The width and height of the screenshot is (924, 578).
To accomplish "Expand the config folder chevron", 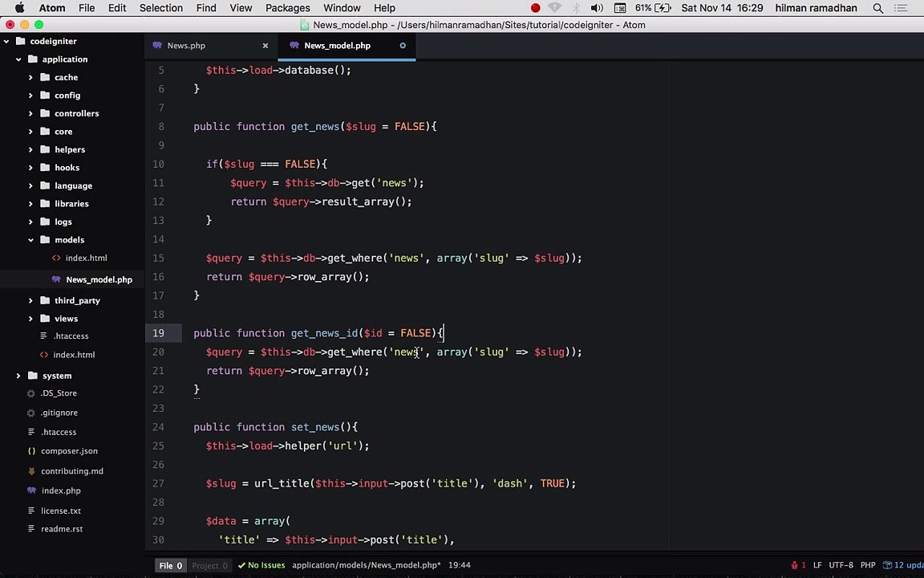I will coord(30,96).
